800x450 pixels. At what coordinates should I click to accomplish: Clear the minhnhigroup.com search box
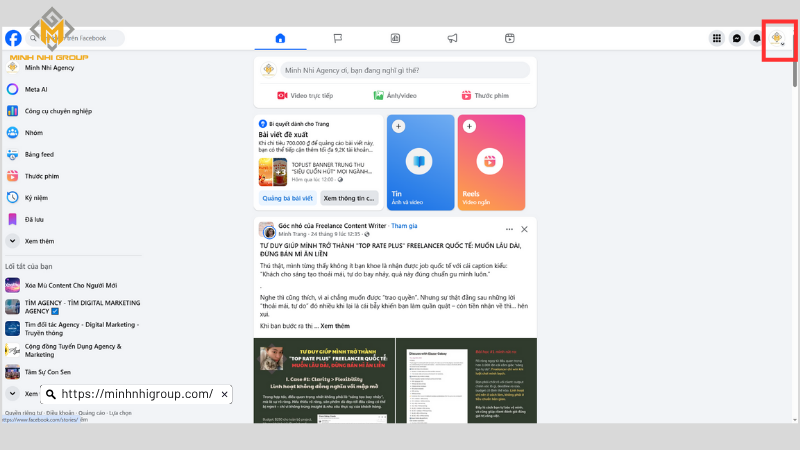tap(224, 394)
